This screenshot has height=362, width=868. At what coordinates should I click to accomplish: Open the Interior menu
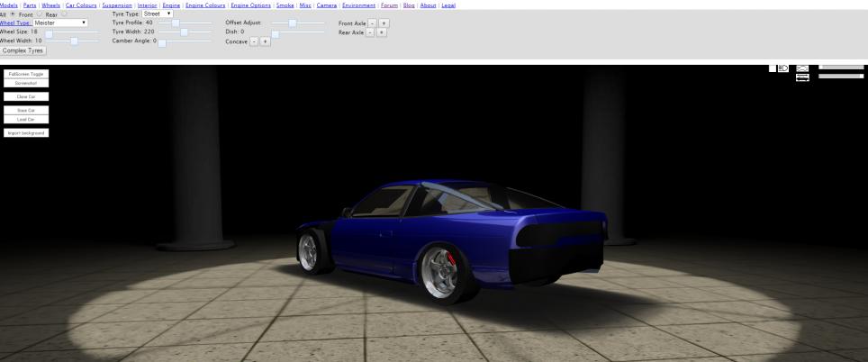148,5
